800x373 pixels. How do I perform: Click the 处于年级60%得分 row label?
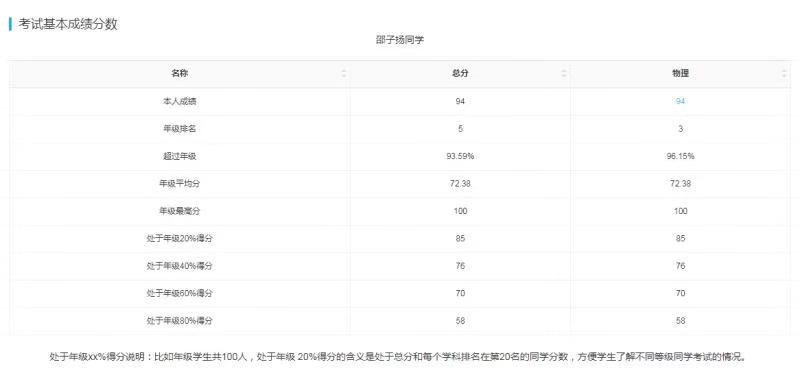tap(180, 293)
